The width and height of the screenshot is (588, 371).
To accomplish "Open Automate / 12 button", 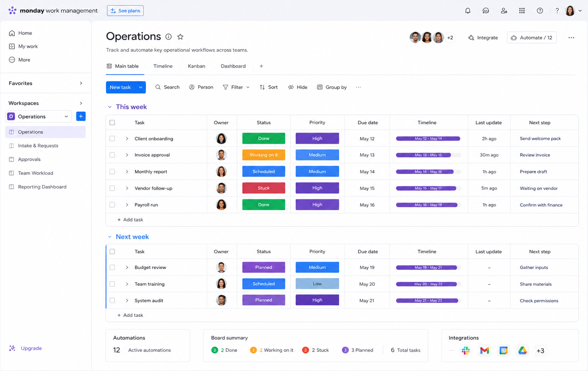I will click(x=532, y=38).
